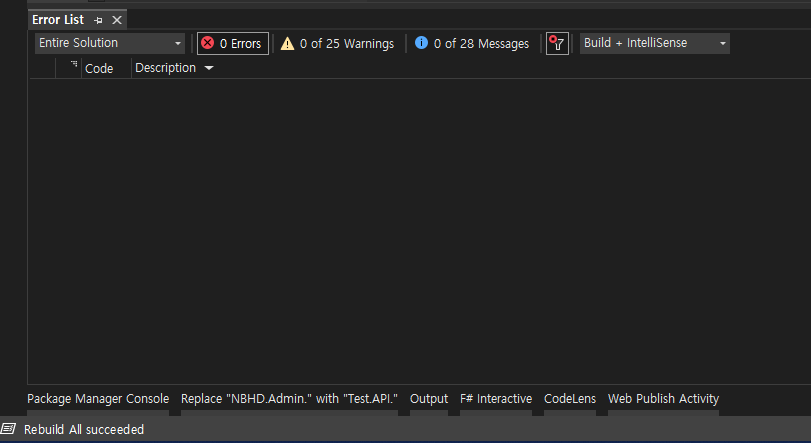Screen dimensions: 811x443
Task: Open the Build + IntelliSense dropdown
Action: pyautogui.click(x=655, y=43)
